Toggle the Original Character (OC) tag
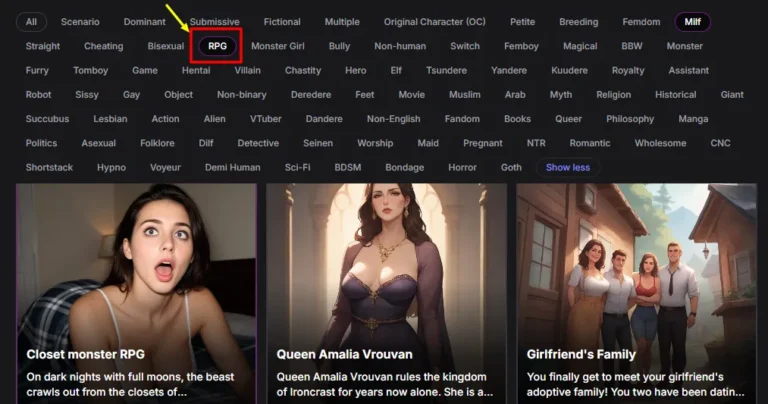 tap(434, 22)
